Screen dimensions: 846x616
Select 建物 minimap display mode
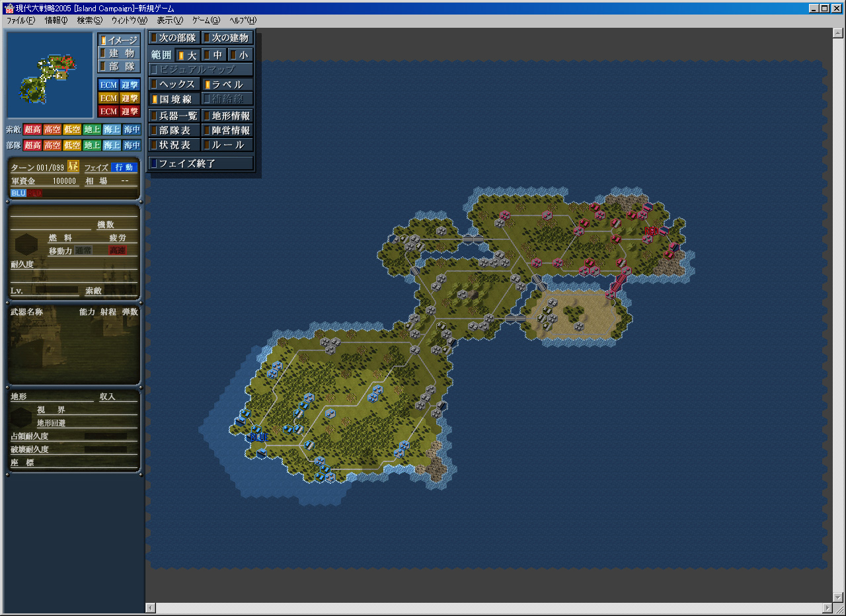point(119,53)
